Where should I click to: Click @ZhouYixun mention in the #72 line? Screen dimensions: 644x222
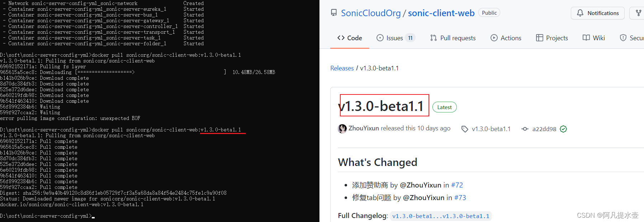point(421,185)
